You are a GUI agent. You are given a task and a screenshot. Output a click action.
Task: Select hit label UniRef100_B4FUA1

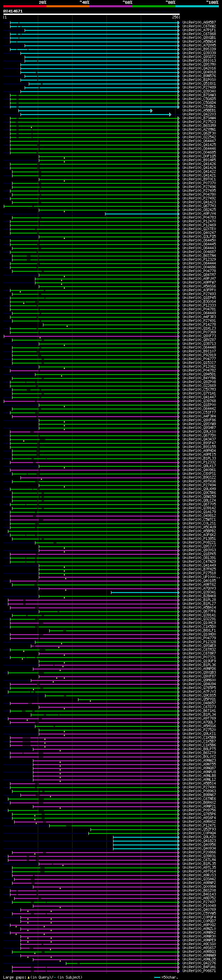click(x=199, y=967)
